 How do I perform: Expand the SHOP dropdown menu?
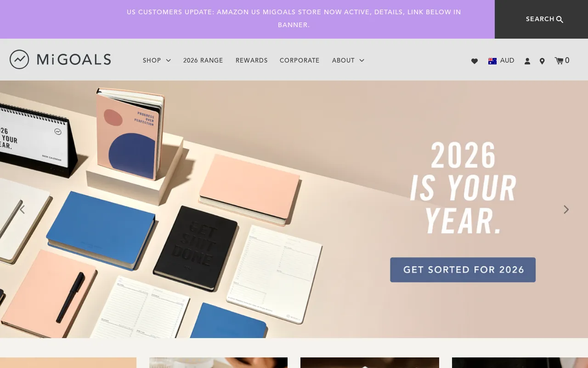point(157,60)
